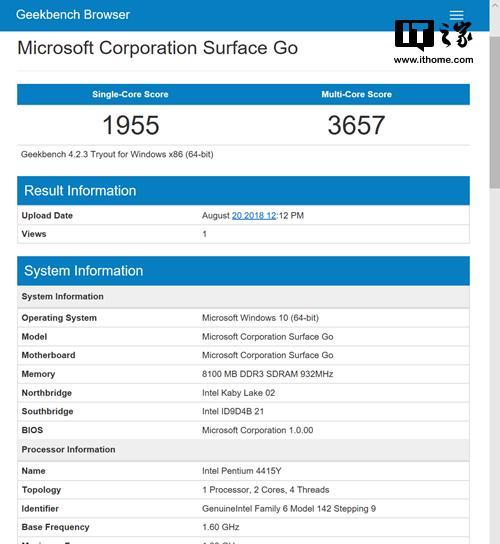
Task: Click the Memory row value text
Action: [268, 374]
